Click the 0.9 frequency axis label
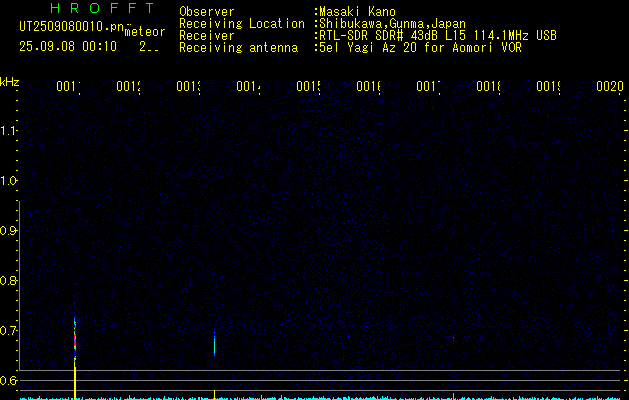The image size is (629, 400). (8, 231)
